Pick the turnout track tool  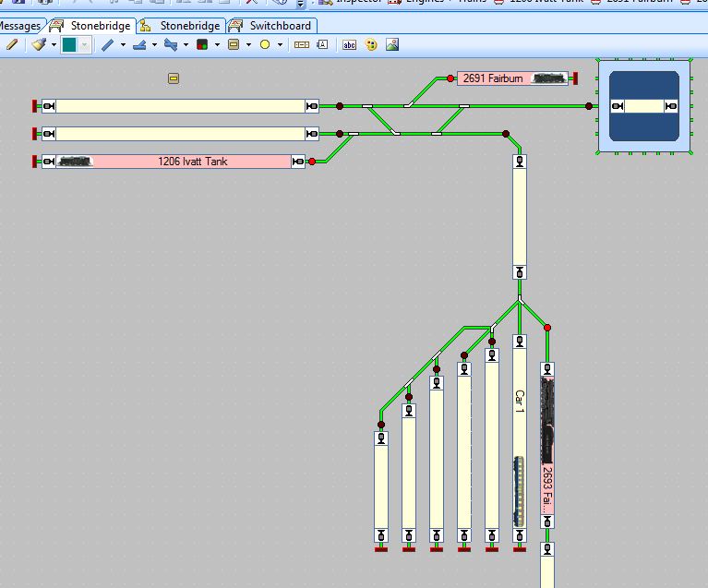pyautogui.click(x=139, y=44)
